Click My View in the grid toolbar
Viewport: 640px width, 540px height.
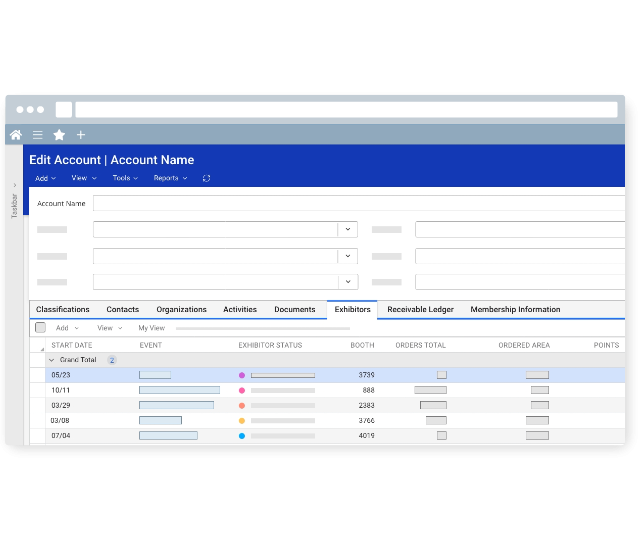pyautogui.click(x=151, y=328)
